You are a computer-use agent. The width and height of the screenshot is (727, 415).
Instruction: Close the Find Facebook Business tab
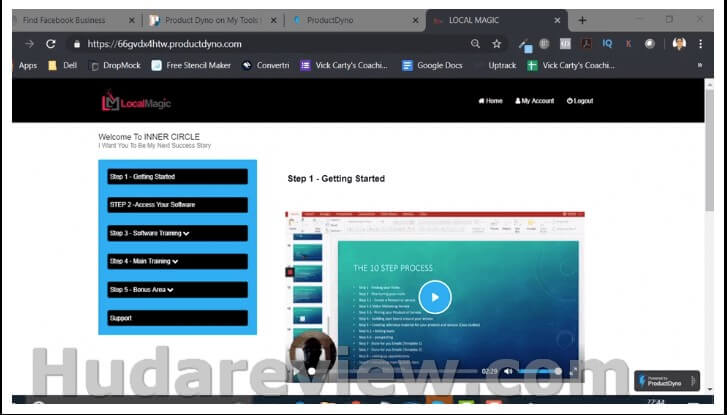tap(132, 20)
